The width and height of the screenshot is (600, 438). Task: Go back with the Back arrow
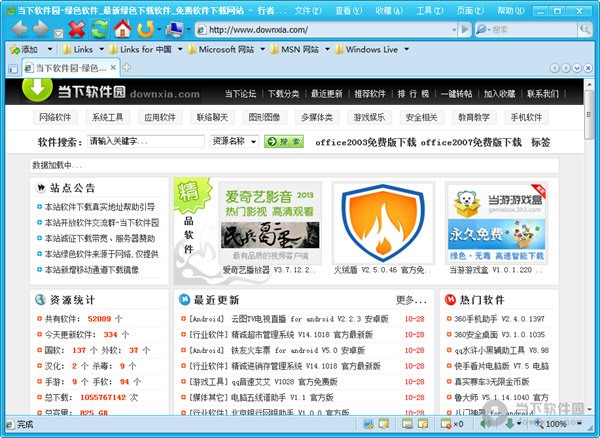coord(19,29)
